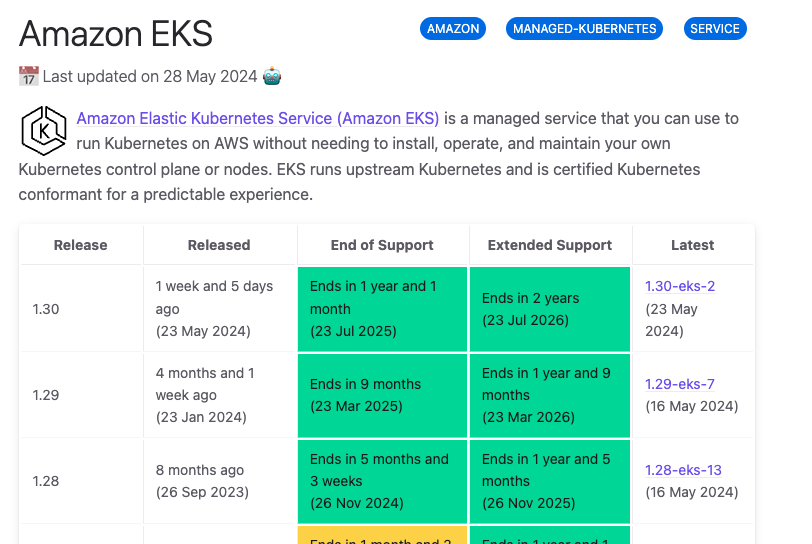812x544 pixels.
Task: Open the 1.29-eks-7 release link
Action: coord(679,384)
